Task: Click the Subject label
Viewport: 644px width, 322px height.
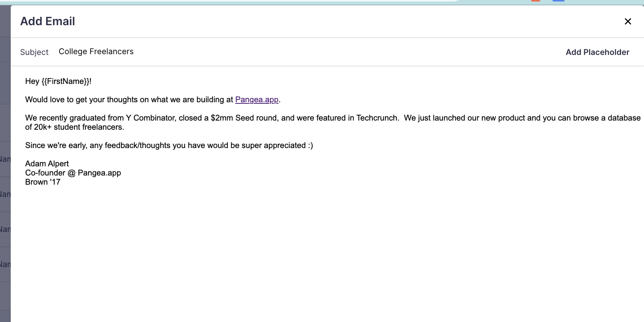Action: coord(34,52)
